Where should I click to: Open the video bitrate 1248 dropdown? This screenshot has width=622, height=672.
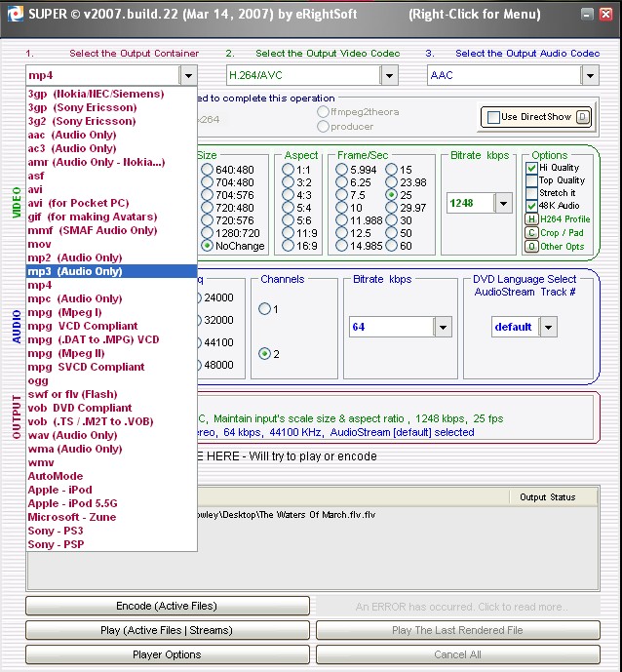(503, 203)
